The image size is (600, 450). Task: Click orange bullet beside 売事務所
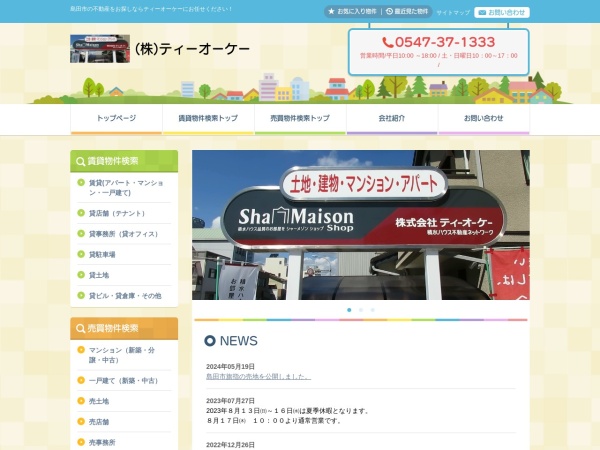pyautogui.click(x=81, y=442)
